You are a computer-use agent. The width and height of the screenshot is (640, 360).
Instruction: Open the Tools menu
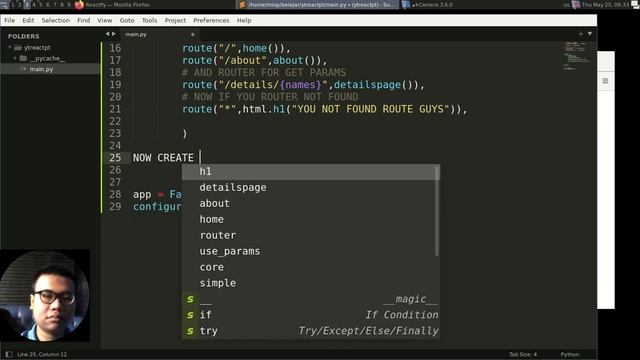point(149,20)
